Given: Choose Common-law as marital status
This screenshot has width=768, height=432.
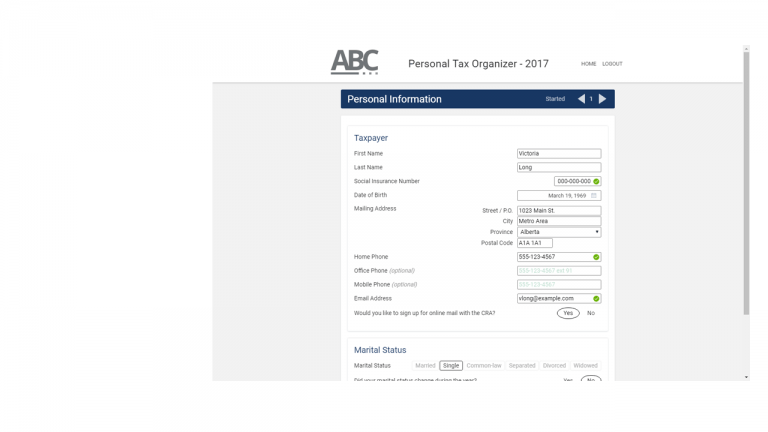Looking at the screenshot, I should tap(484, 366).
